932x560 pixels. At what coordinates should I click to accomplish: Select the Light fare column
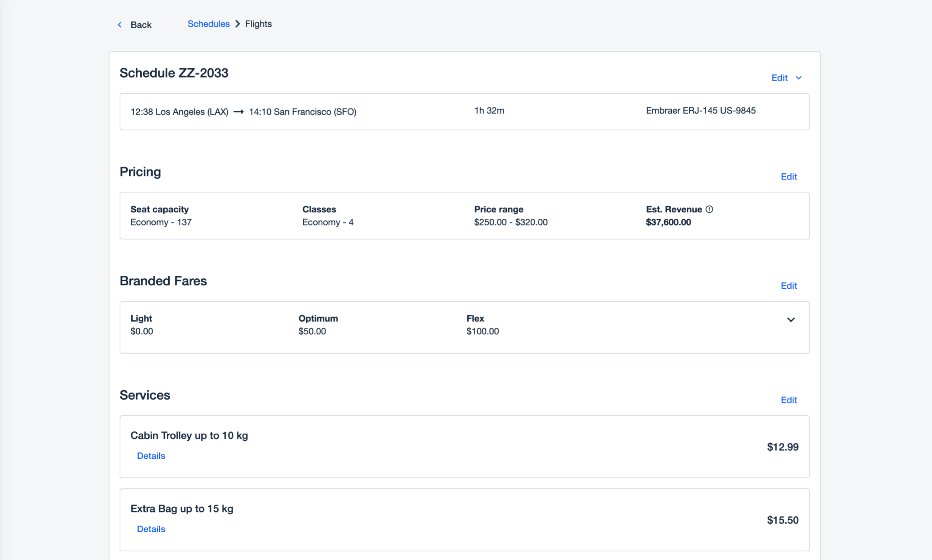[x=142, y=325]
